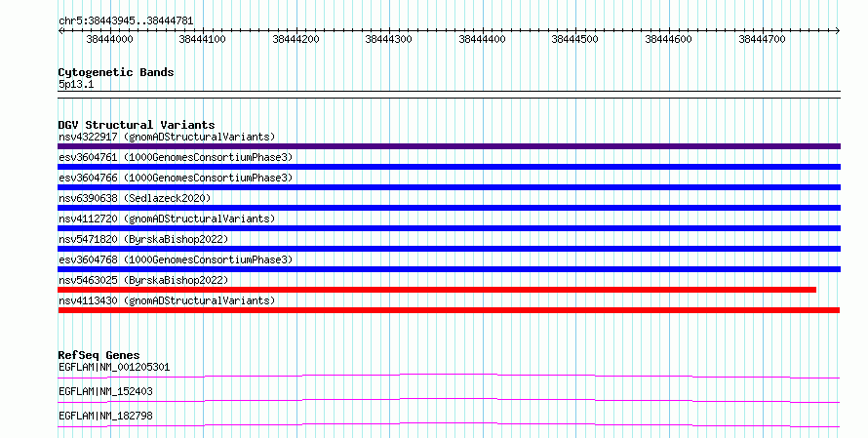Open variant label nsv4322917

pos(167,137)
